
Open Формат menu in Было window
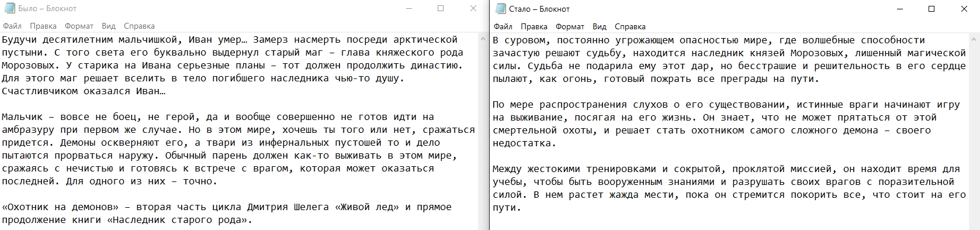pos(79,26)
